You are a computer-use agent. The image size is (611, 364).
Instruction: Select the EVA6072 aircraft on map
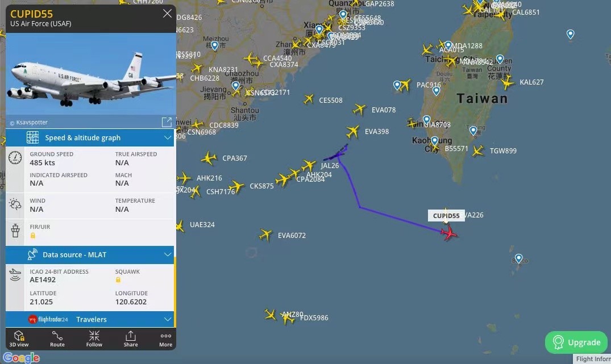click(x=265, y=235)
